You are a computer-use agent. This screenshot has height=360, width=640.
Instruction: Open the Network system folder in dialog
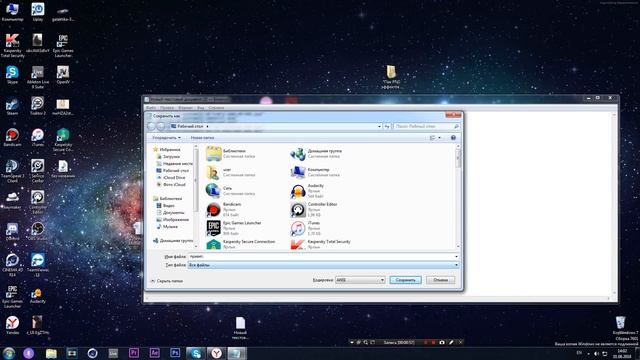pyautogui.click(x=231, y=191)
